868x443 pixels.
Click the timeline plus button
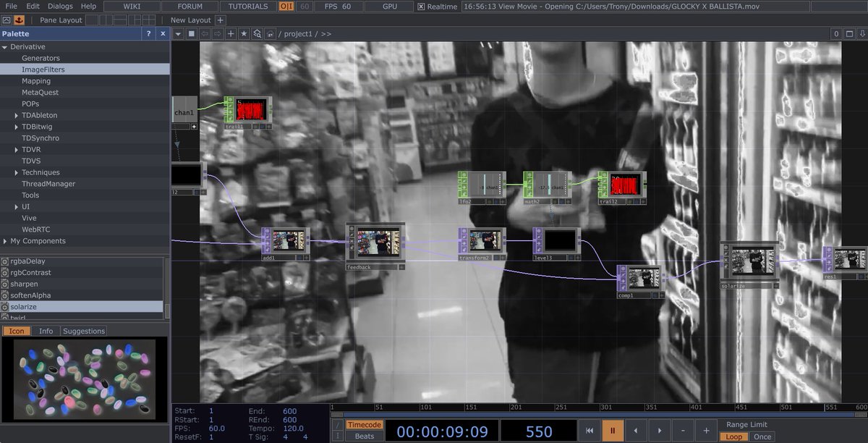(x=706, y=431)
